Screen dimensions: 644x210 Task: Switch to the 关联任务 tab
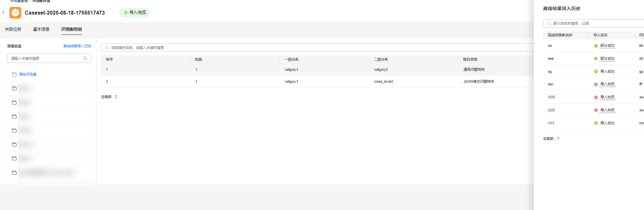[x=13, y=29]
